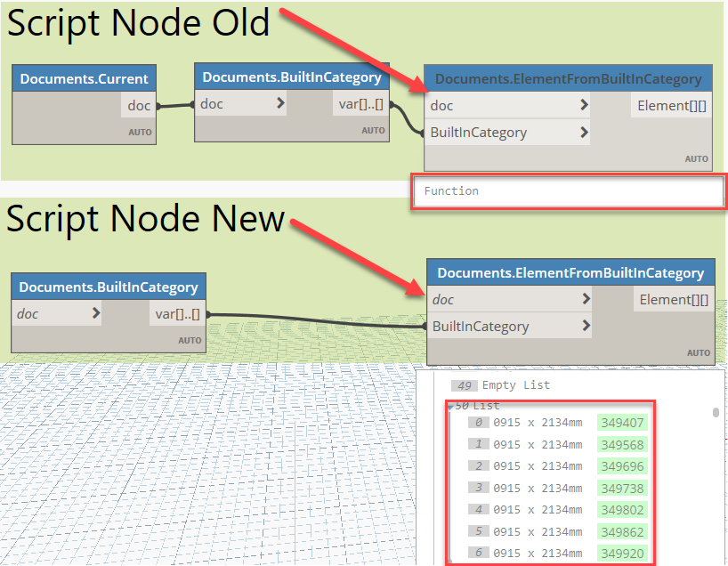Click doc port chevron on old Documents.BuiltInCategory node
The width and height of the screenshot is (728, 566).
pos(280,104)
